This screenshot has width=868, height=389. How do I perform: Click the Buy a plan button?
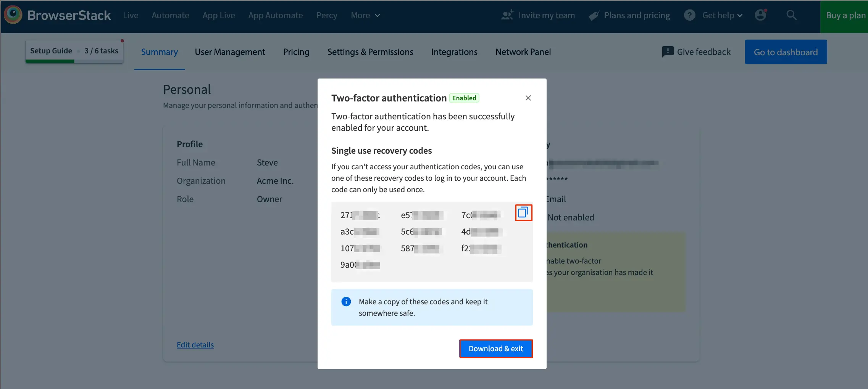tap(845, 15)
